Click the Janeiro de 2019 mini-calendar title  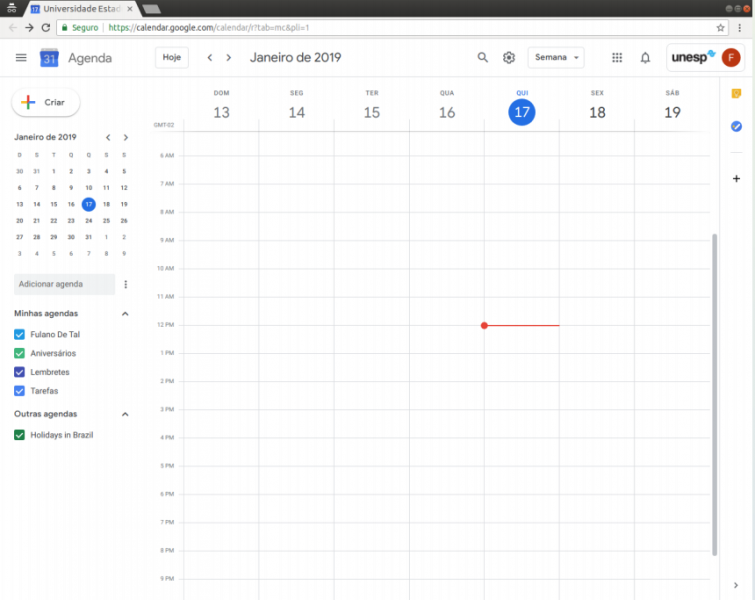click(45, 137)
